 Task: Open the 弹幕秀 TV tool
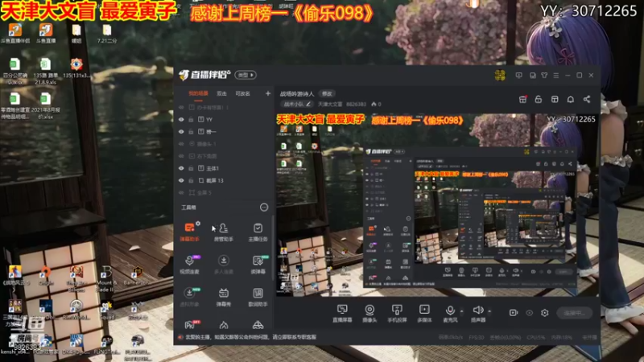[x=224, y=297]
